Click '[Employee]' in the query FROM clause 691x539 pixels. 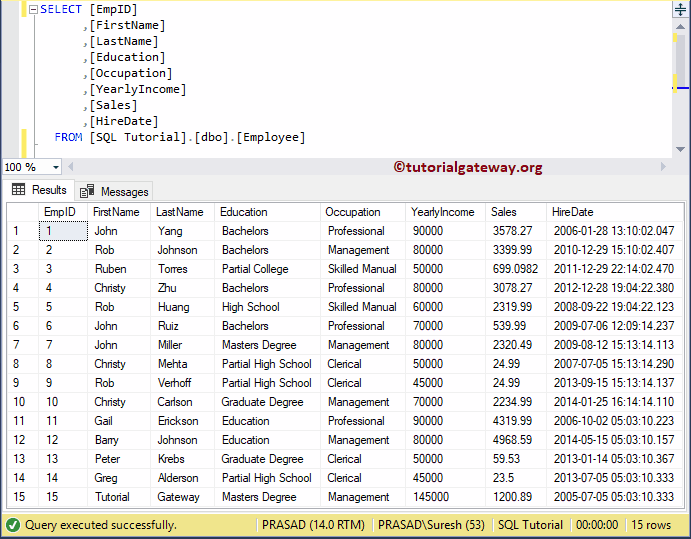[x=271, y=138]
